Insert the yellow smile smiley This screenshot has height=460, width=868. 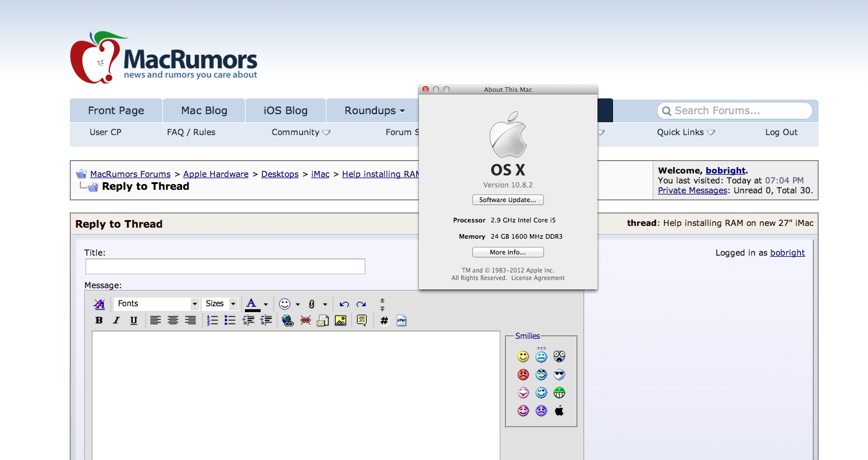(x=523, y=356)
